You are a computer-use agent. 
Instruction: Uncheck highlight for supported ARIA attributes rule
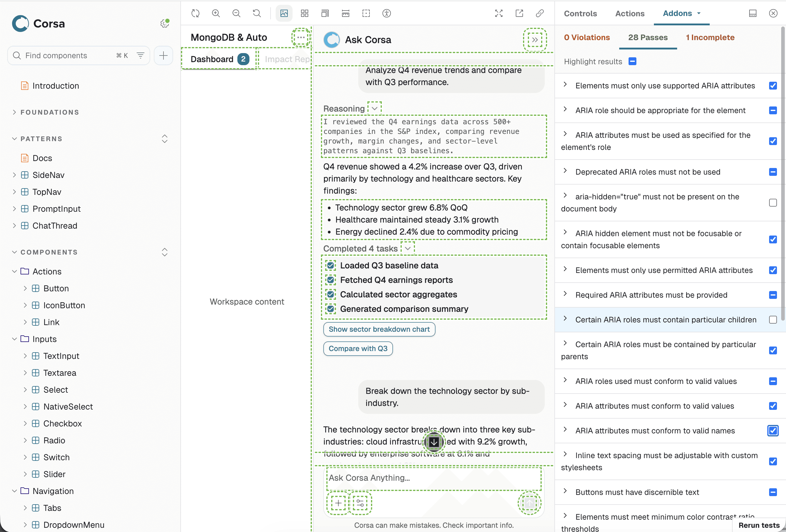pyautogui.click(x=773, y=86)
